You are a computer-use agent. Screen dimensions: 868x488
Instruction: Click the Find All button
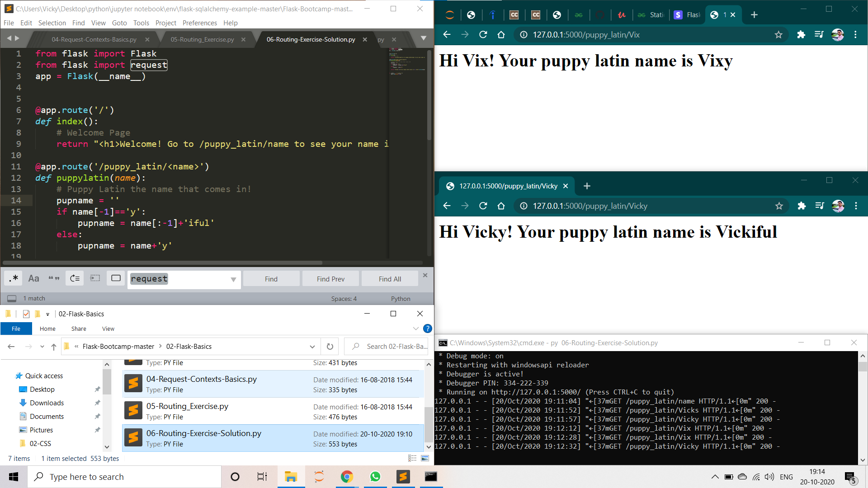(390, 279)
